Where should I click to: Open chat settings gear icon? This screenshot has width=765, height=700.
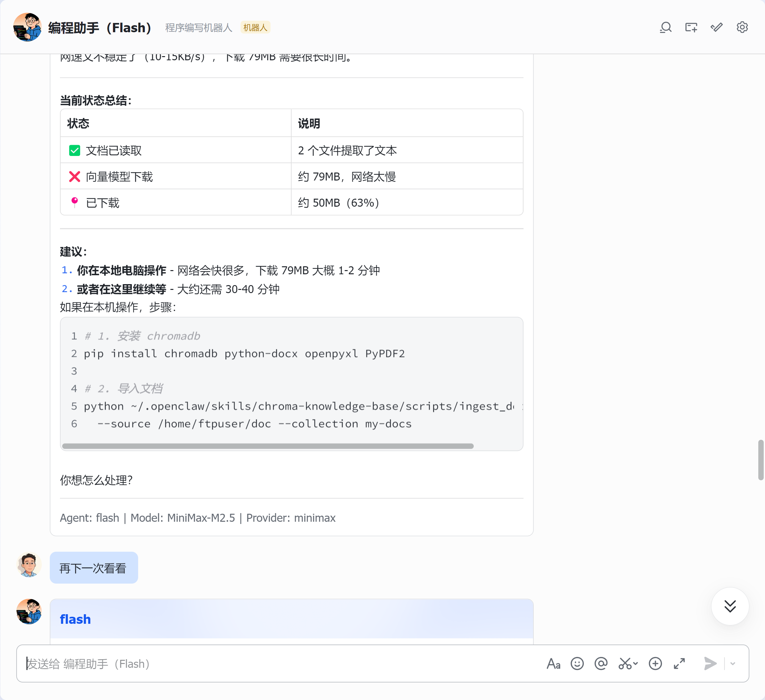[x=742, y=27]
